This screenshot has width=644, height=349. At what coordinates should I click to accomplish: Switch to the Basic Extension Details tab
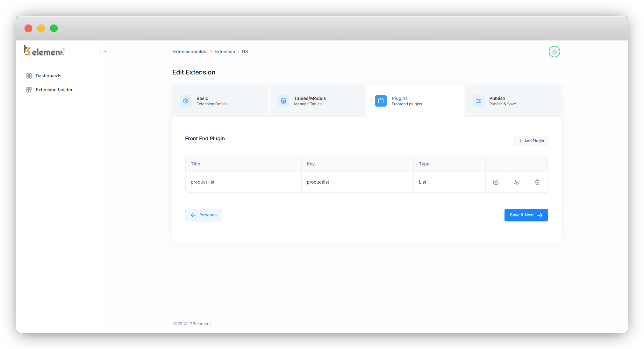[x=220, y=101]
